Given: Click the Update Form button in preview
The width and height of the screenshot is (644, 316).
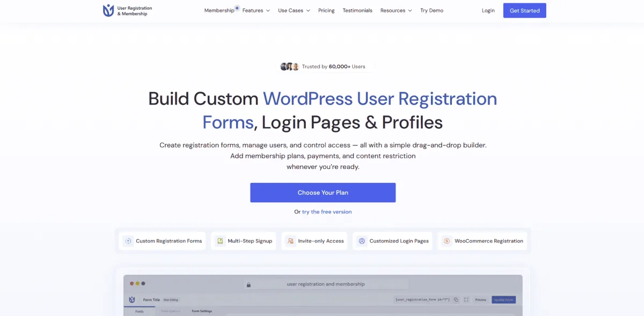Looking at the screenshot, I should (x=503, y=300).
